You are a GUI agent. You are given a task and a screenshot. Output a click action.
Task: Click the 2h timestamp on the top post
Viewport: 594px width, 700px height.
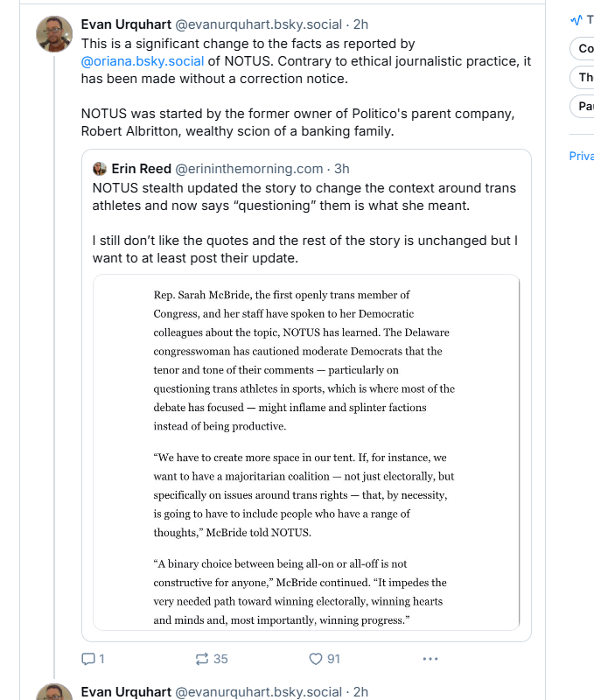coord(360,24)
